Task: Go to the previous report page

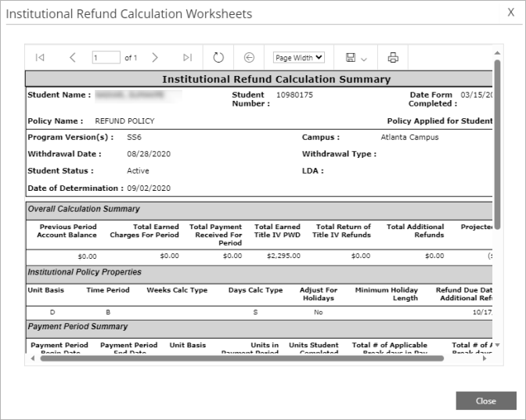Action: click(x=73, y=58)
